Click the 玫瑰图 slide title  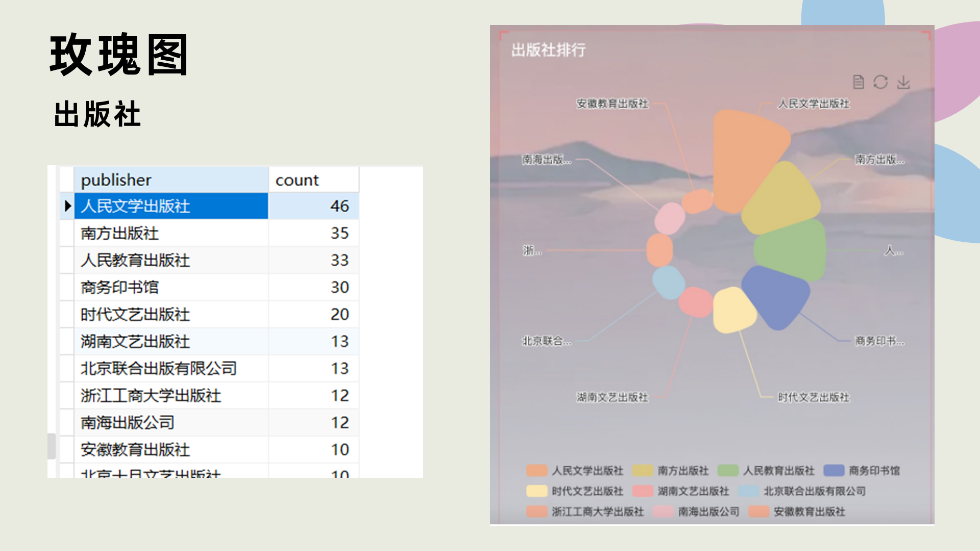point(119,55)
